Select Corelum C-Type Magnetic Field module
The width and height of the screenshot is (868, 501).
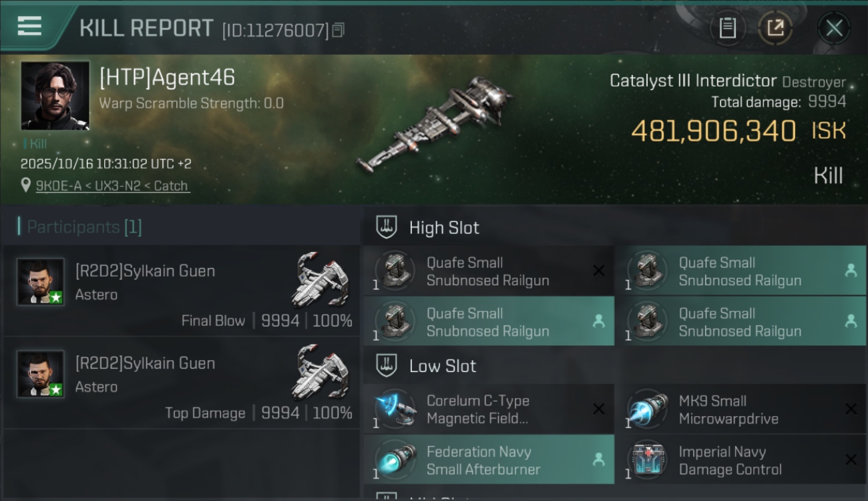pyautogui.click(x=489, y=409)
